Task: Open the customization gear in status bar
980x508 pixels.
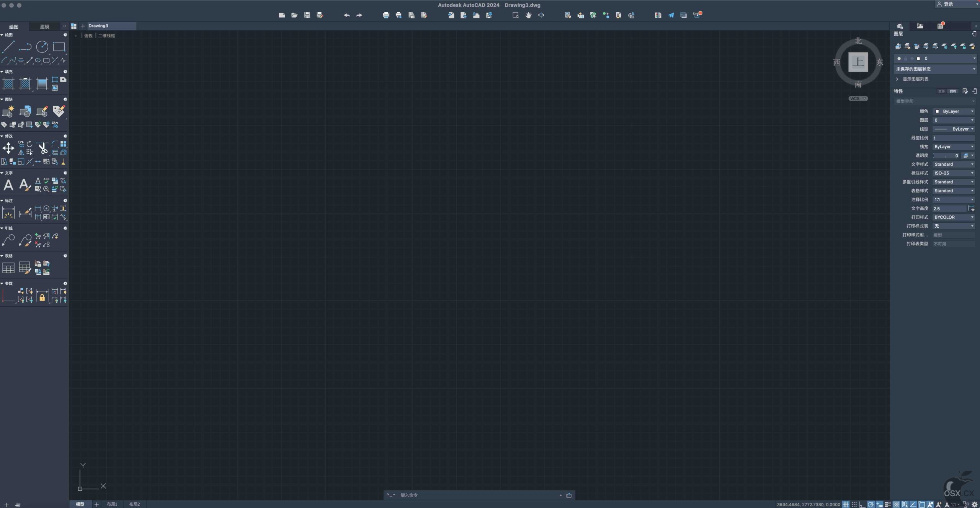Action: click(975, 505)
